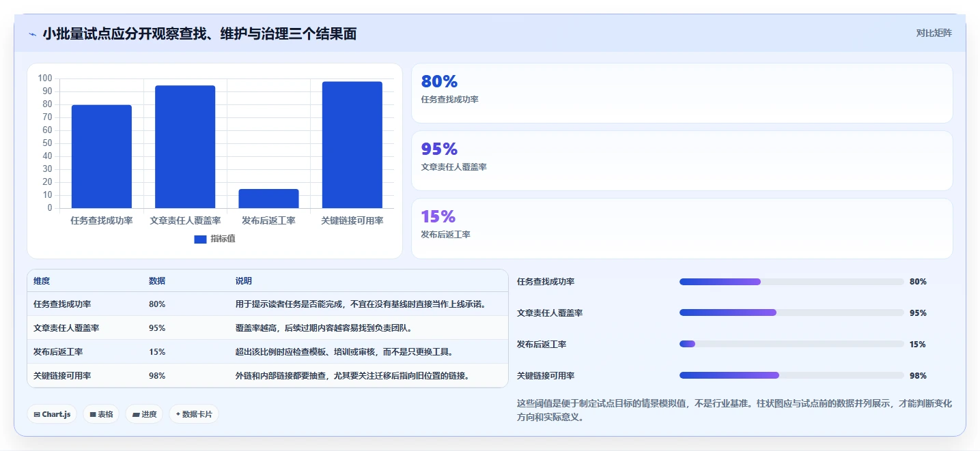
Task: Click the 文章责任人覆盖率 bar in the chart
Action: (185, 147)
